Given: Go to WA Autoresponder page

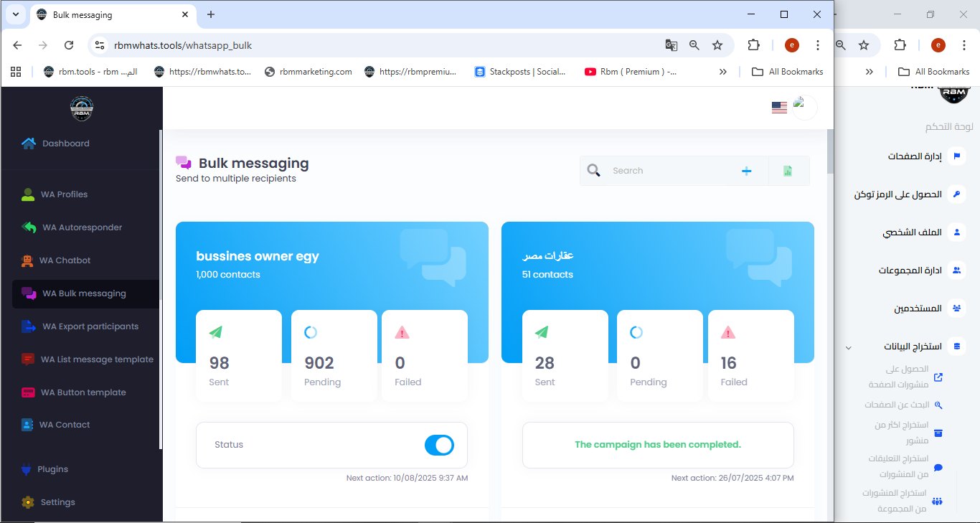Looking at the screenshot, I should 82,227.
